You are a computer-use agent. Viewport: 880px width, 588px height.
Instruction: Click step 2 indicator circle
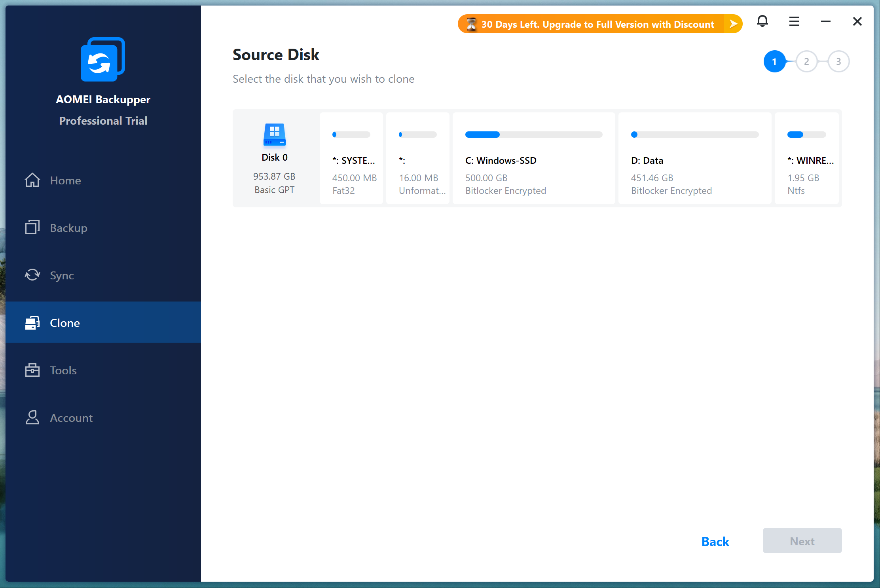coord(806,61)
